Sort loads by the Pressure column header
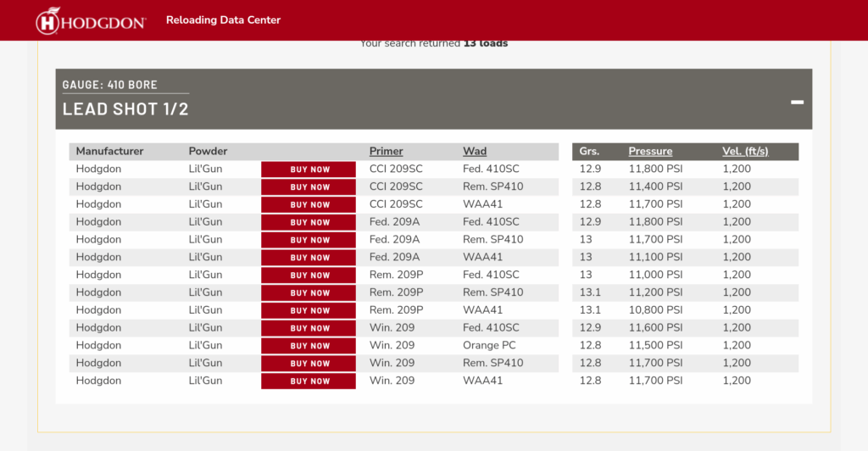 [650, 151]
